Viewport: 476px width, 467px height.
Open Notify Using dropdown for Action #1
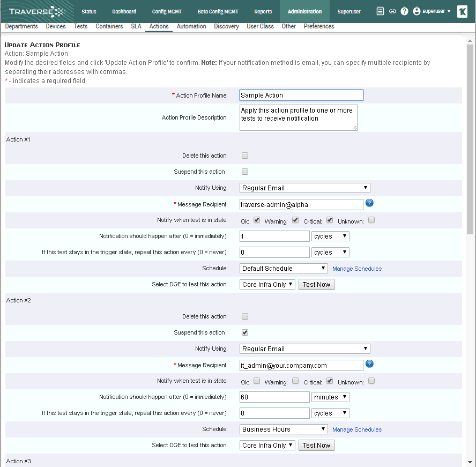point(305,188)
